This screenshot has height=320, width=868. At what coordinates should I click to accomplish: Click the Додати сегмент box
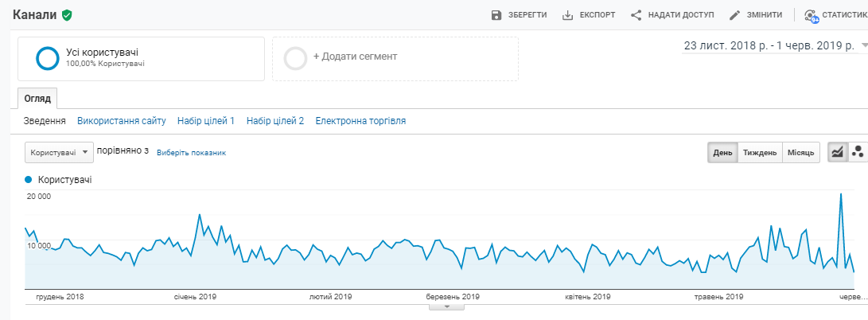tap(395, 58)
